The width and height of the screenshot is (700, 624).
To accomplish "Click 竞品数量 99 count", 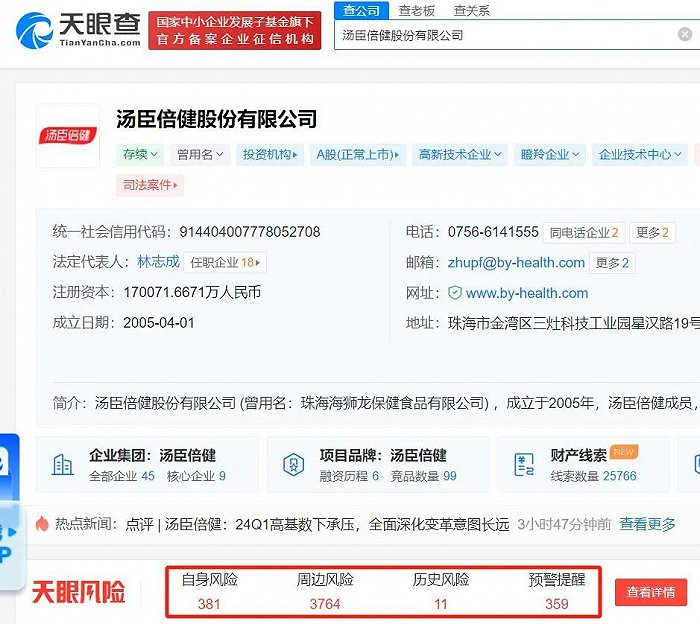I will tap(424, 476).
